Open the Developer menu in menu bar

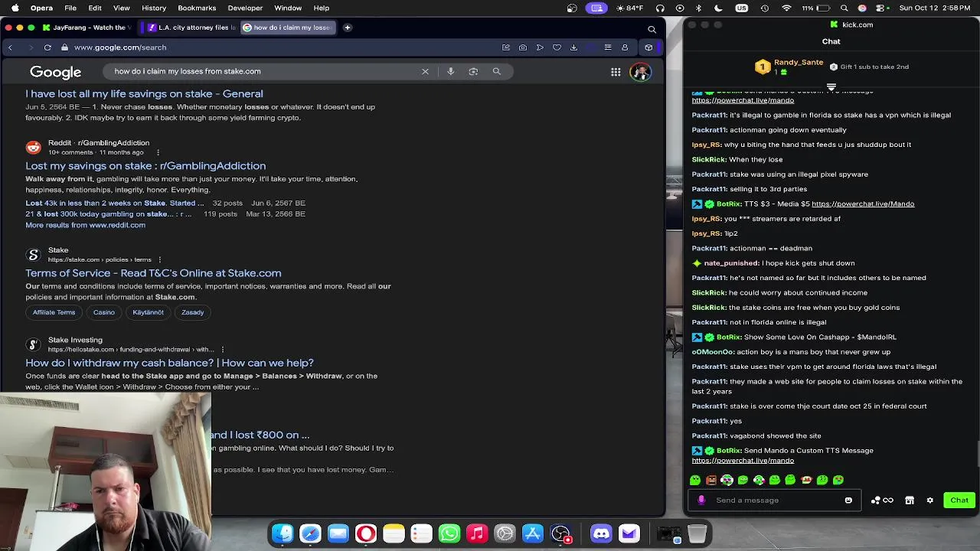coord(244,8)
